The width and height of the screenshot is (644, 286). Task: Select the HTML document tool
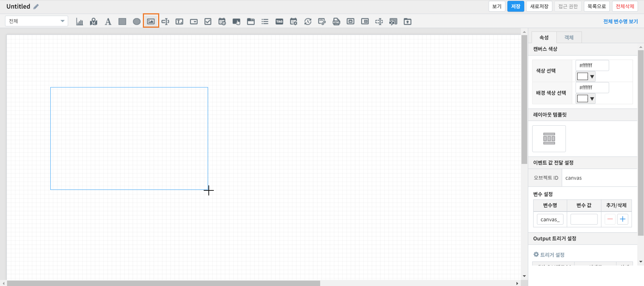[336, 21]
